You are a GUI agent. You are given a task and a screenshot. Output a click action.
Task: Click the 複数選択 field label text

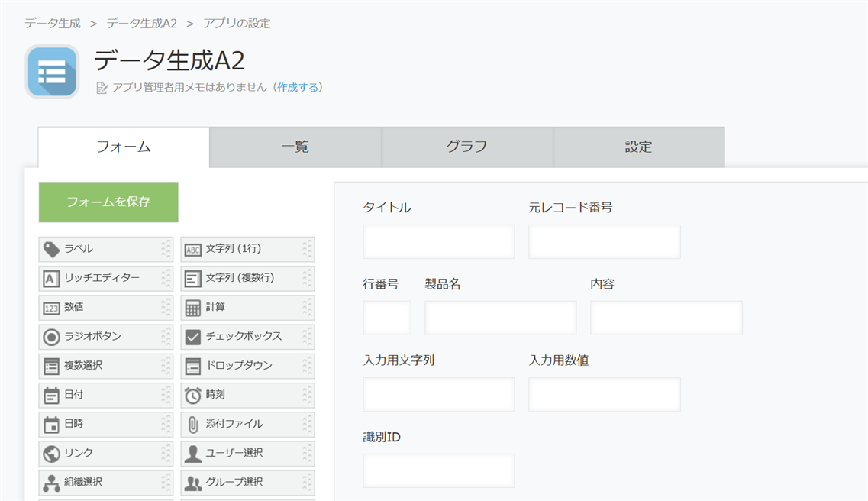tap(83, 365)
